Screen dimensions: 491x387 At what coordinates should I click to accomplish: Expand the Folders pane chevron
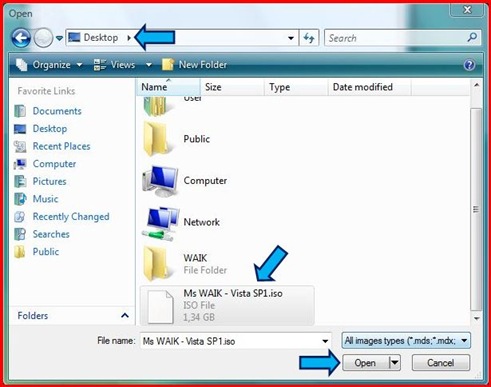[125, 315]
